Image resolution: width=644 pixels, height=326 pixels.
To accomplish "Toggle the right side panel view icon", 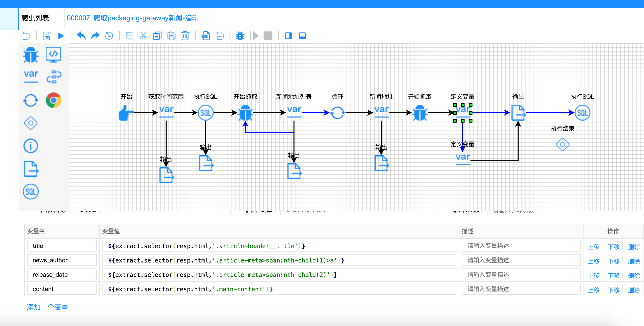I will pyautogui.click(x=288, y=36).
